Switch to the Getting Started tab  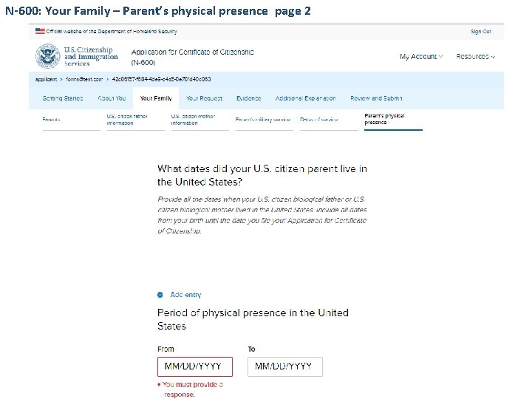pos(63,98)
